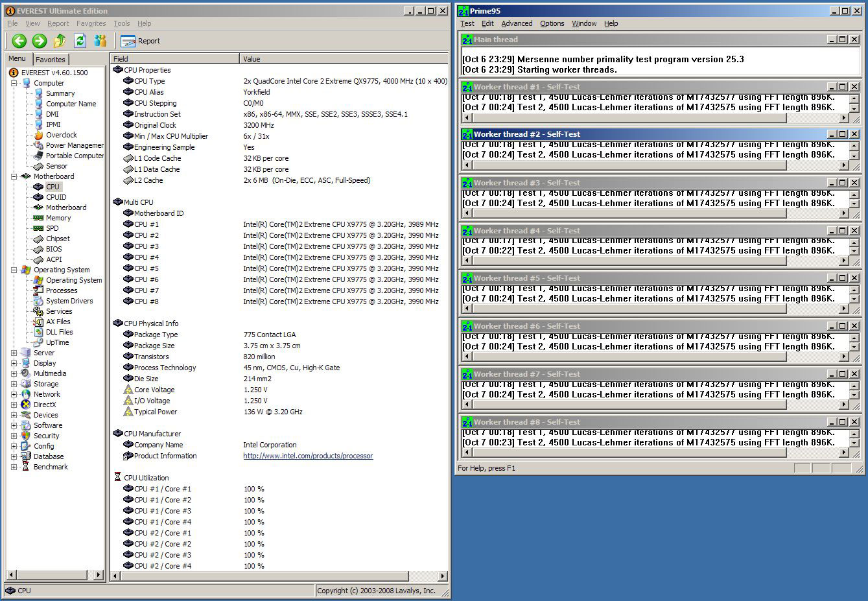Collapse the Computer tree node
The width and height of the screenshot is (868, 601).
14,83
